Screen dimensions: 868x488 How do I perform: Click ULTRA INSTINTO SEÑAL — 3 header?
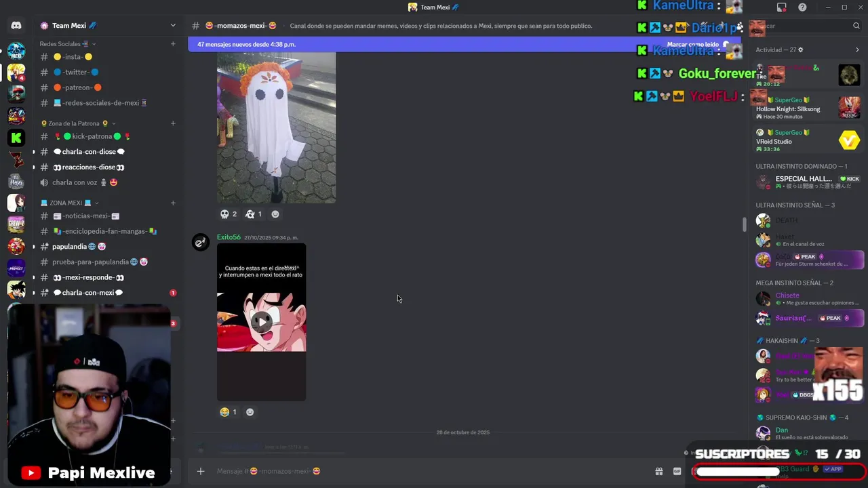tap(795, 205)
